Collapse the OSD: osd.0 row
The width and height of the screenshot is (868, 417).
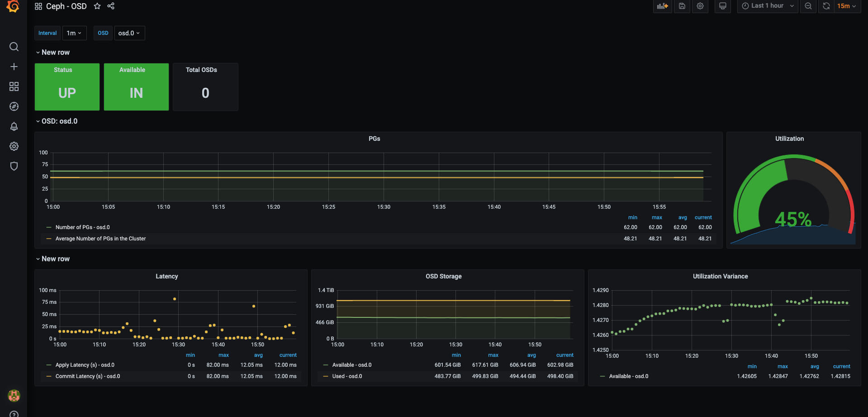(x=57, y=121)
